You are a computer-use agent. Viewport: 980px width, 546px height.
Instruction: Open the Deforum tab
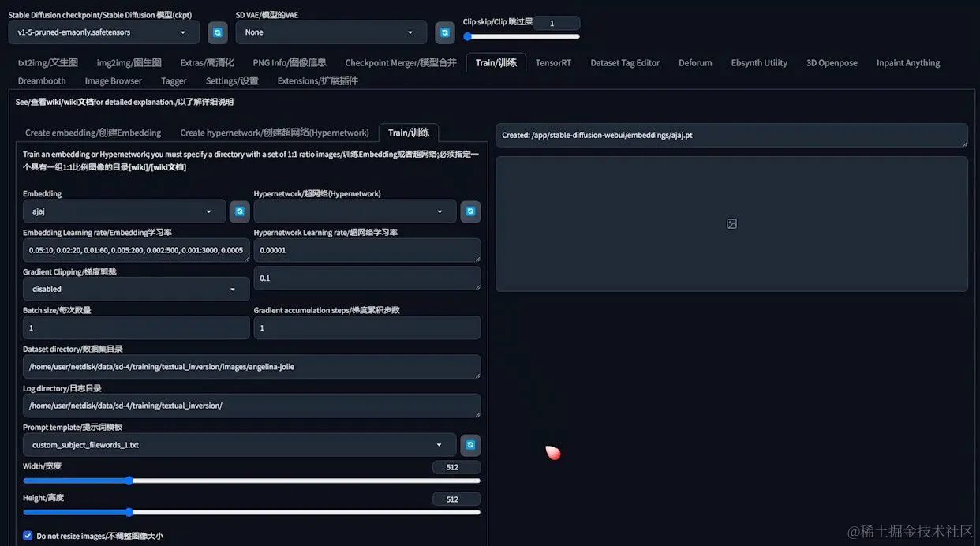695,63
